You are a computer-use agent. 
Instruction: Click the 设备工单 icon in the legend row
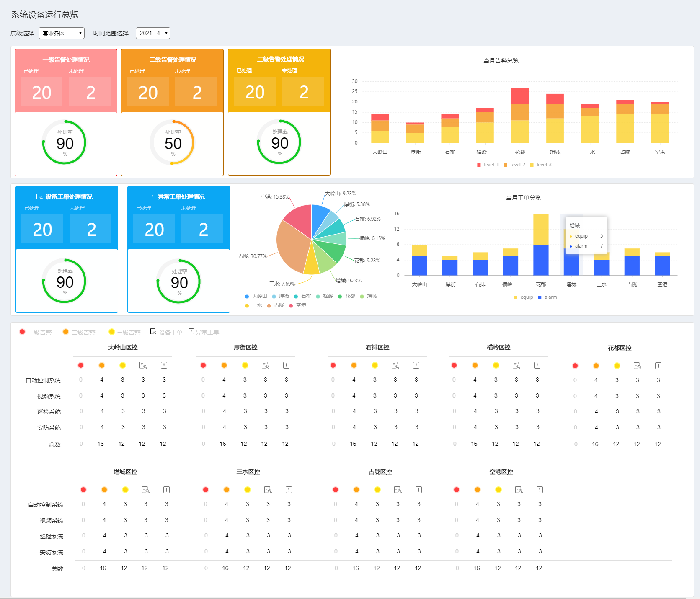(x=153, y=332)
